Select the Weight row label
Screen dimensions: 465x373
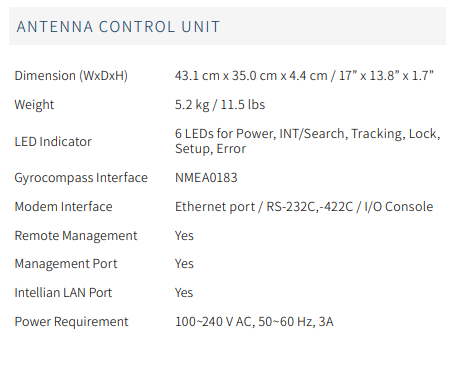pyautogui.click(x=34, y=105)
